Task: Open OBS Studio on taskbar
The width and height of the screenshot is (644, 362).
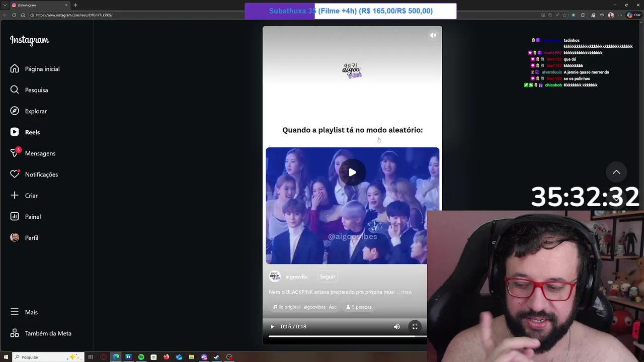Action: pos(229,357)
